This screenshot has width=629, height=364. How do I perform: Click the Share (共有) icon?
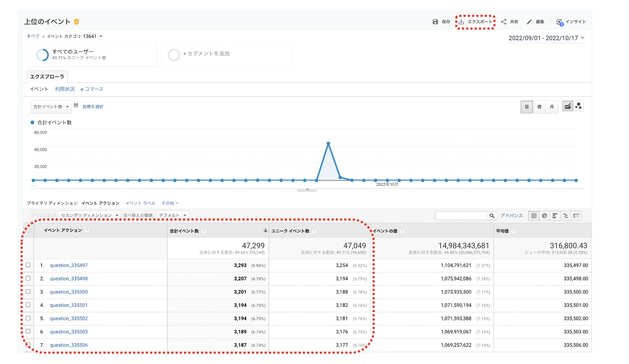[x=504, y=22]
